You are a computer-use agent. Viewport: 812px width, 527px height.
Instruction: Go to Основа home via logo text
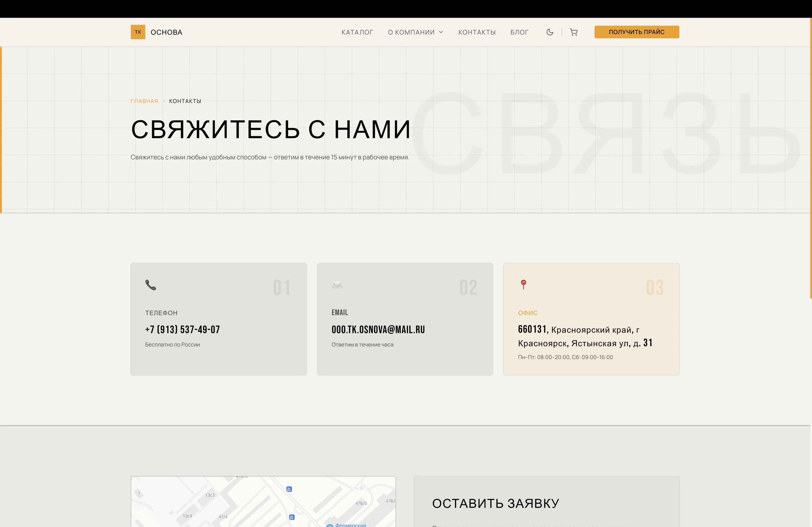(166, 32)
